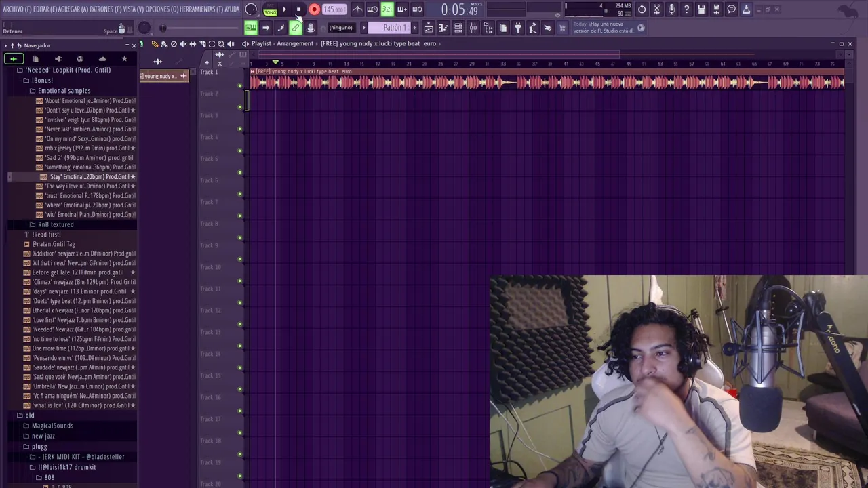This screenshot has height=488, width=868.
Task: Open help with the question mark icon
Action: 686,9
